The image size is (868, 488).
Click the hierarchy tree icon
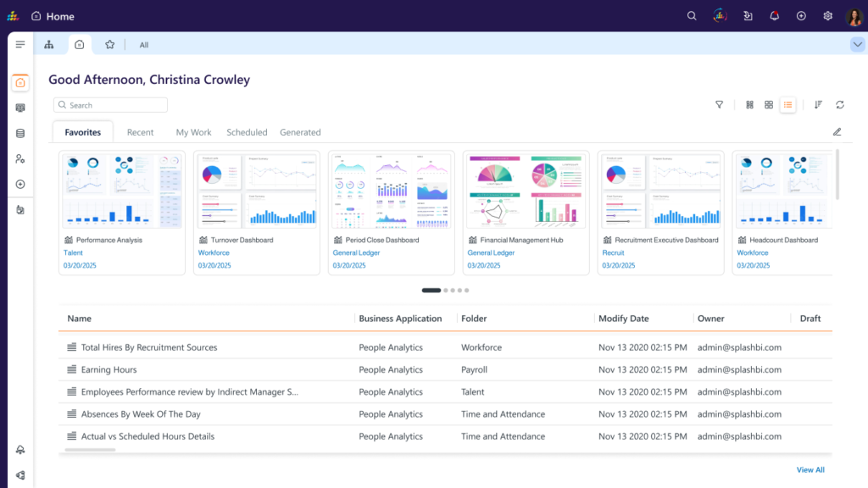49,45
